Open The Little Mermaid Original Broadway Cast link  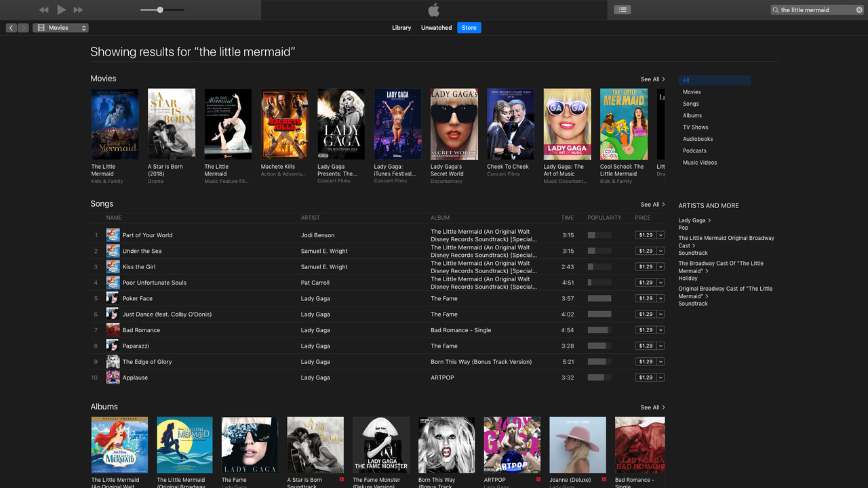point(726,242)
